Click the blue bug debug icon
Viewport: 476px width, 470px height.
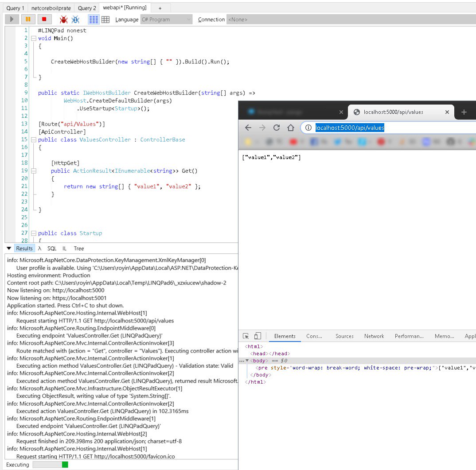[75, 20]
